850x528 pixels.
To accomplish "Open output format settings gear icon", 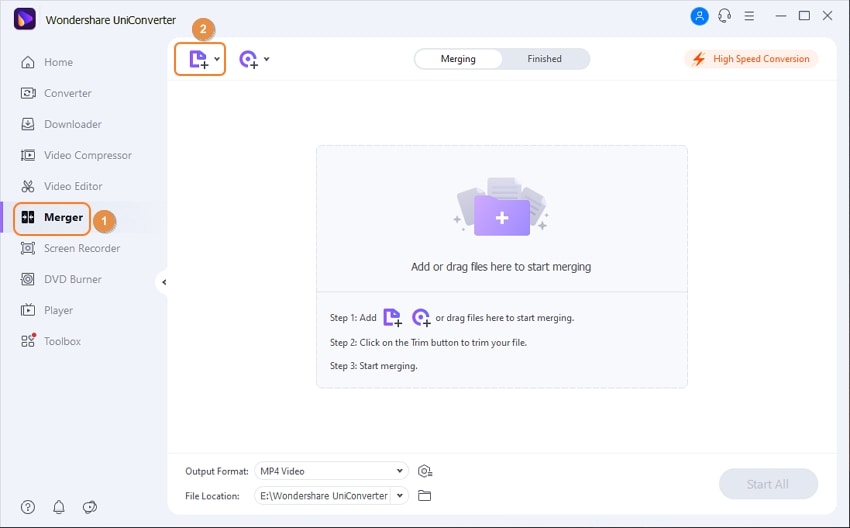I will point(425,471).
